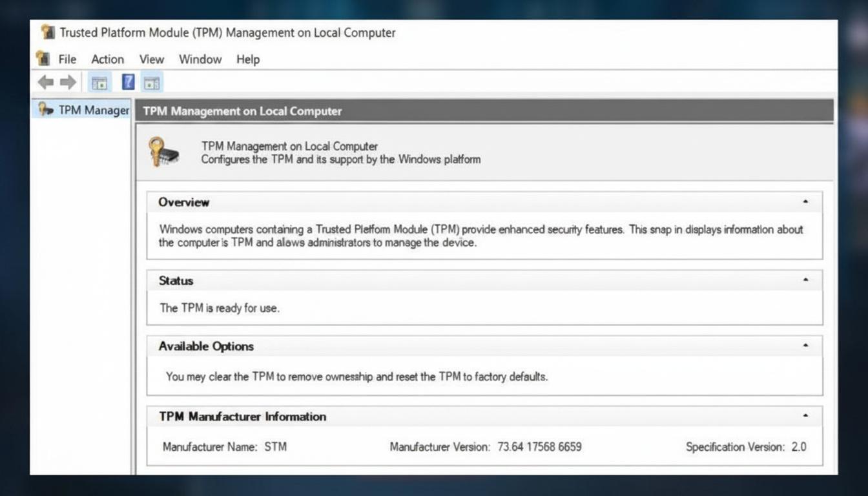Open the Help menu in the menu bar

248,59
